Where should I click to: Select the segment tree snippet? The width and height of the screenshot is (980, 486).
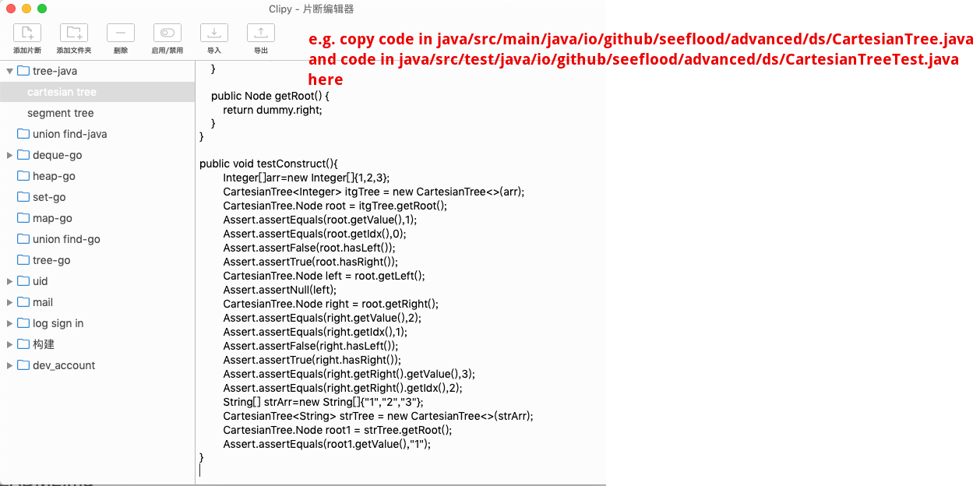pyautogui.click(x=97, y=113)
